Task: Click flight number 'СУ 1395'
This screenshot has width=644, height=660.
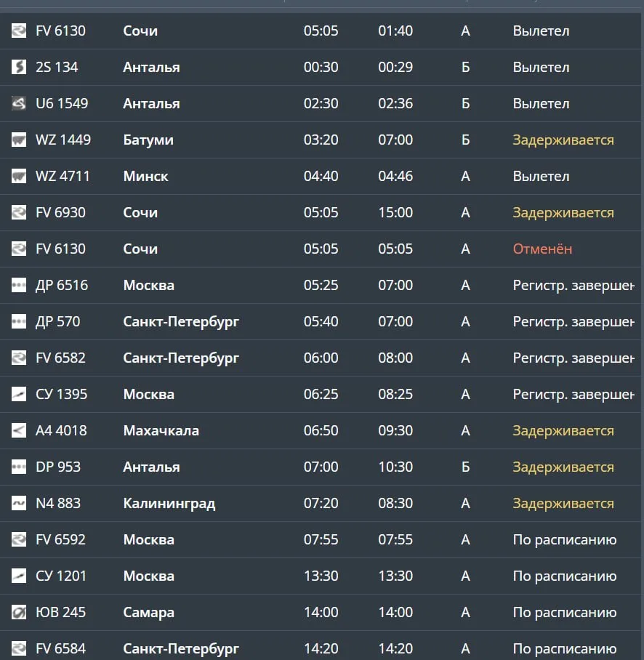Action: tap(62, 394)
